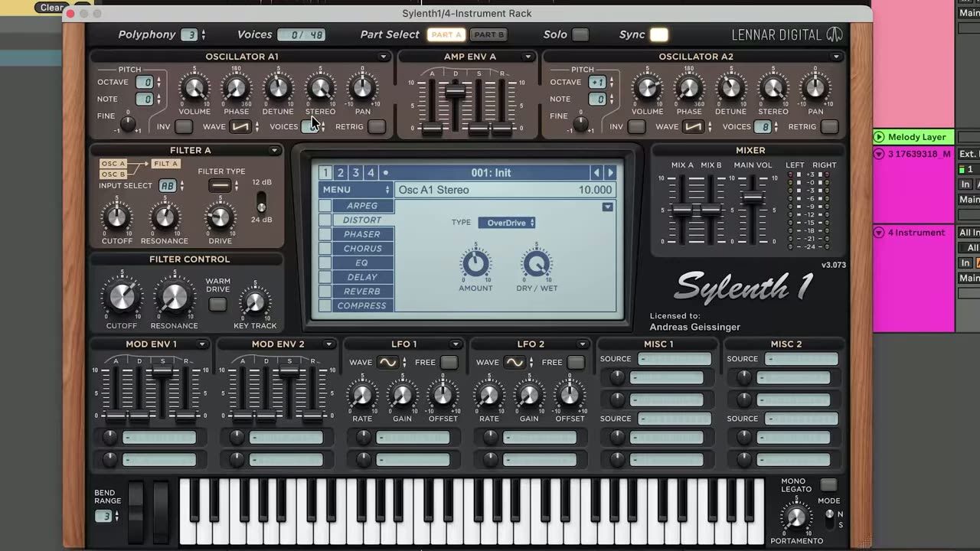
Task: Click Filter Control Cutoff knob
Action: click(x=122, y=298)
